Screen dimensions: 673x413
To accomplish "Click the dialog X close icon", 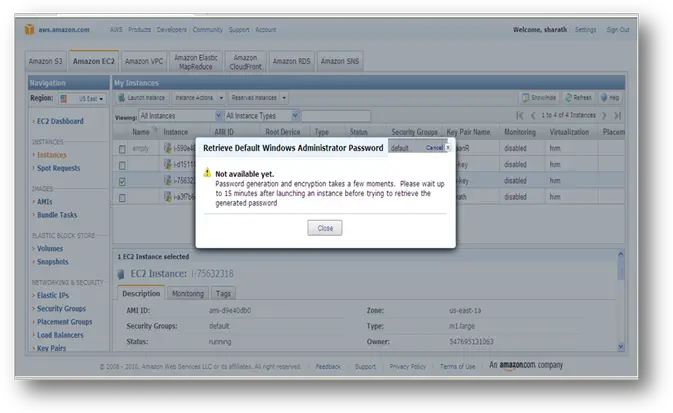I will 448,147.
